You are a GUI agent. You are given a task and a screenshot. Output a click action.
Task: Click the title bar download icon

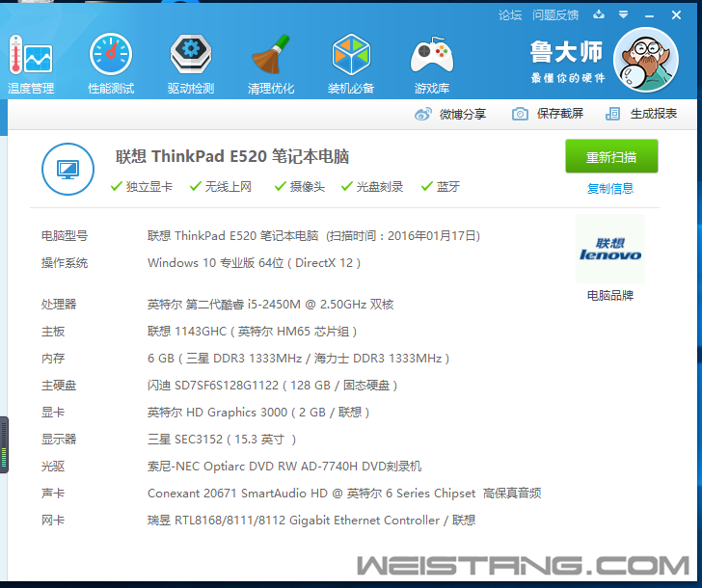[600, 14]
